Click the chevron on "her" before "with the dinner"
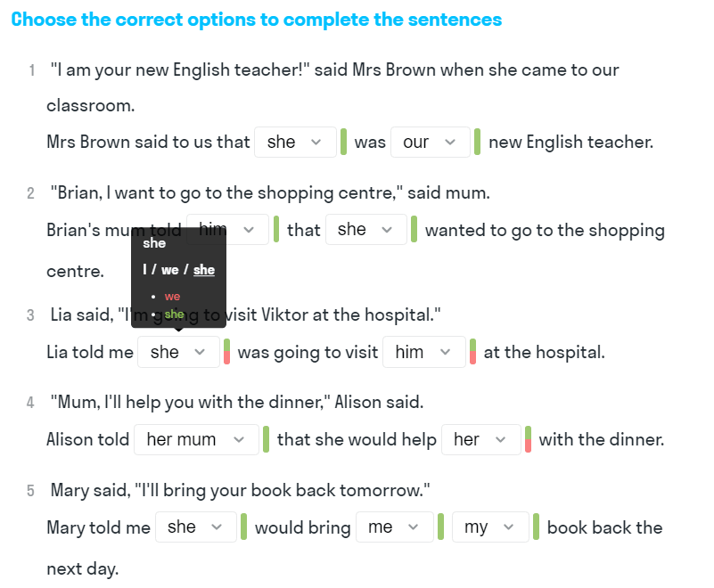This screenshot has height=588, width=714. tap(501, 440)
